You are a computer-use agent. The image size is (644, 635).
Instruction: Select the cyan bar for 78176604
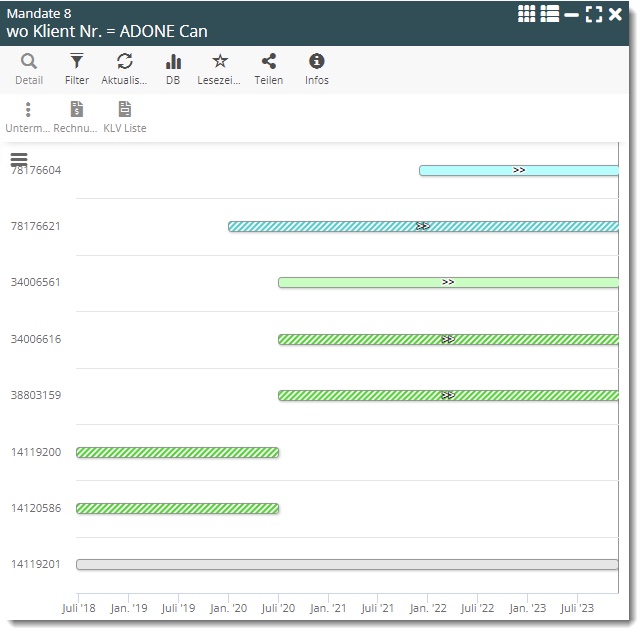pos(518,171)
